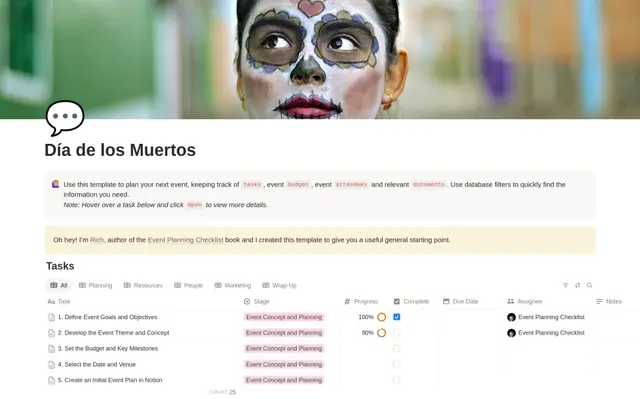Click the 'tasks' code tag in callout
Screen dimensions: 640x399
[252, 184]
